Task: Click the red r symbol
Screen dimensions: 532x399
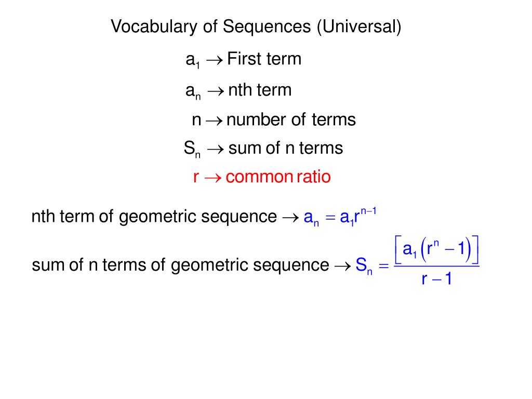Action: 196,178
